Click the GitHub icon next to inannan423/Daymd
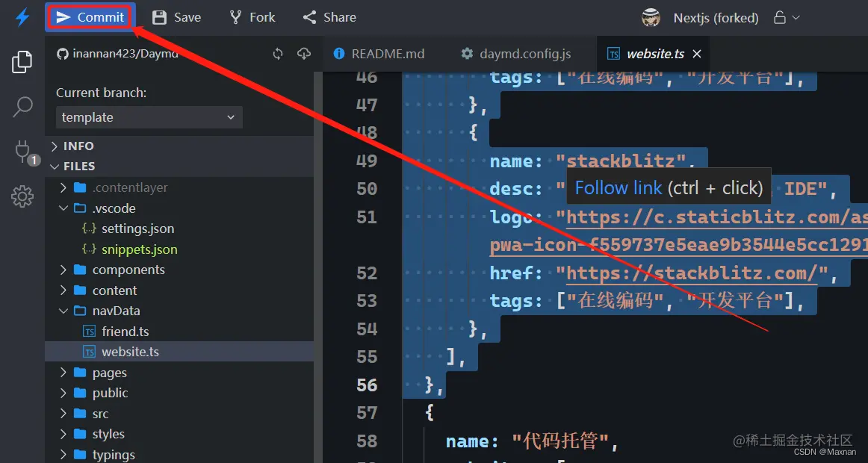Image resolution: width=868 pixels, height=463 pixels. click(63, 54)
